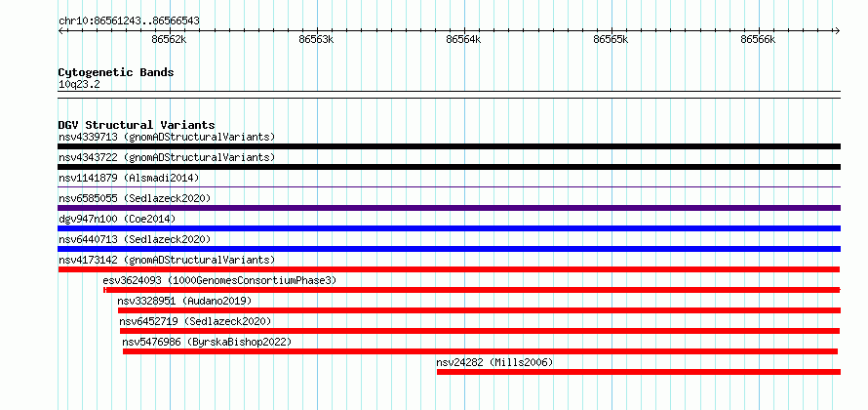Click the purple nsv6585055 (Sedlazeck2020) label
The width and height of the screenshot is (868, 410).
click(x=135, y=198)
